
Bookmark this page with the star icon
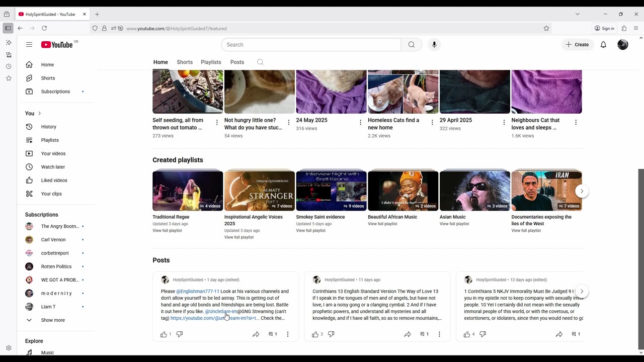click(546, 29)
